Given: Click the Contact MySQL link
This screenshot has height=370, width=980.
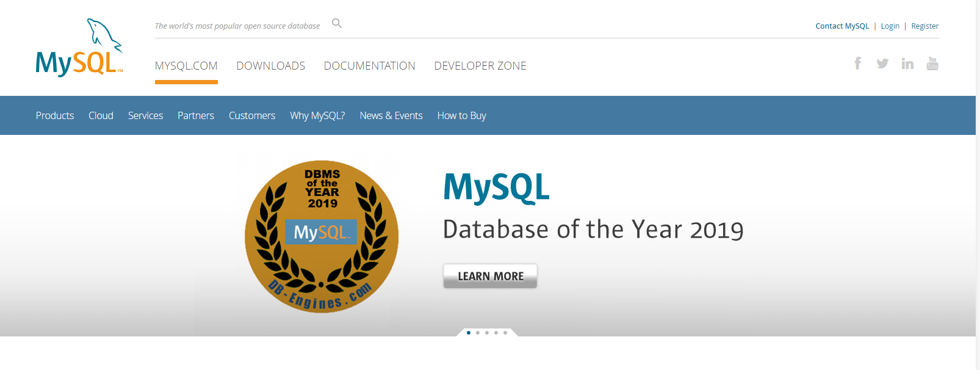Looking at the screenshot, I should point(842,26).
